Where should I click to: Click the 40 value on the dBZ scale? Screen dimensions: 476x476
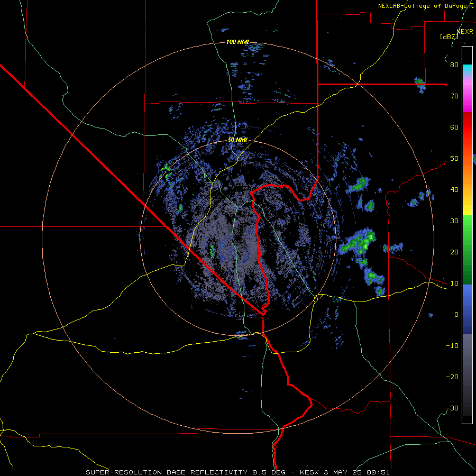point(454,190)
